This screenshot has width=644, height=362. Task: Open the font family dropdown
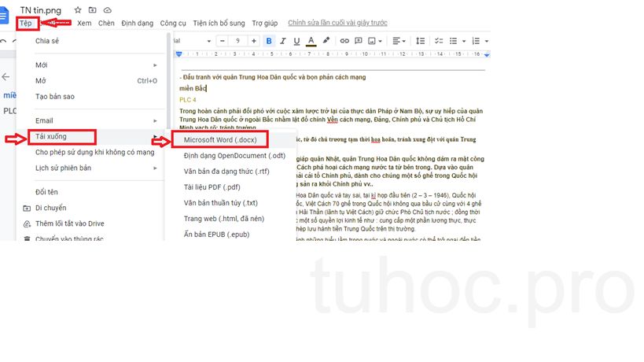192,41
